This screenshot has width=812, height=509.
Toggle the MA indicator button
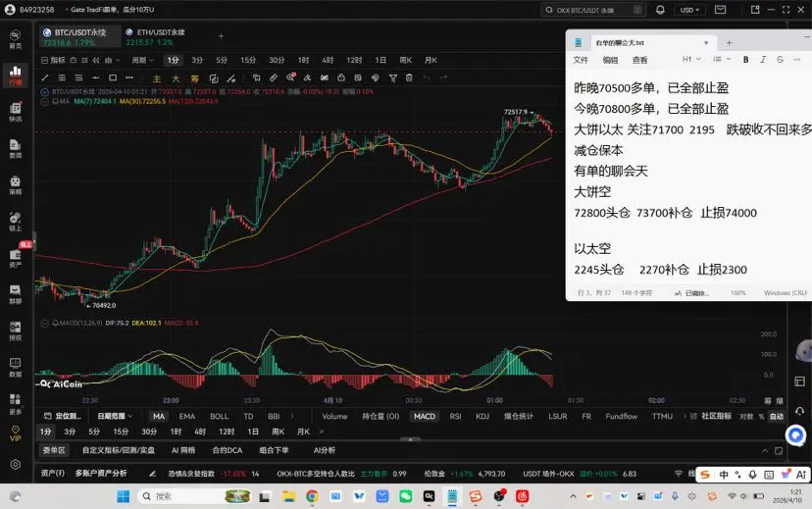(x=159, y=416)
